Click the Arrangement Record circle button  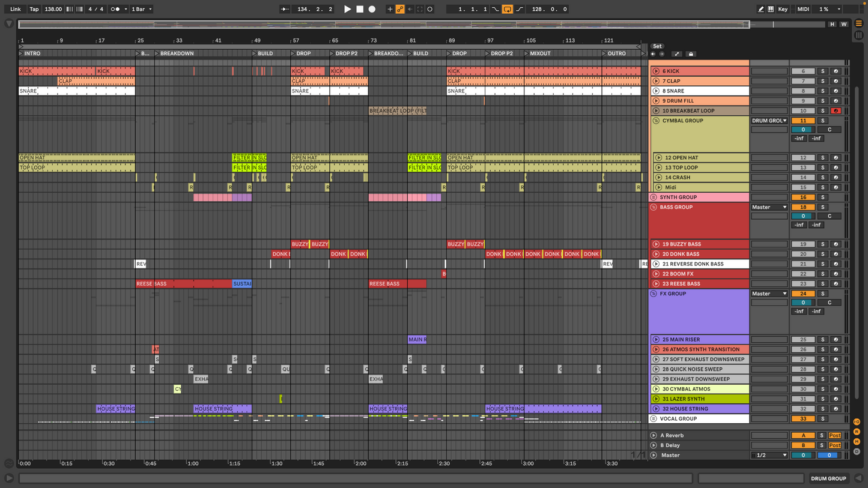point(372,9)
